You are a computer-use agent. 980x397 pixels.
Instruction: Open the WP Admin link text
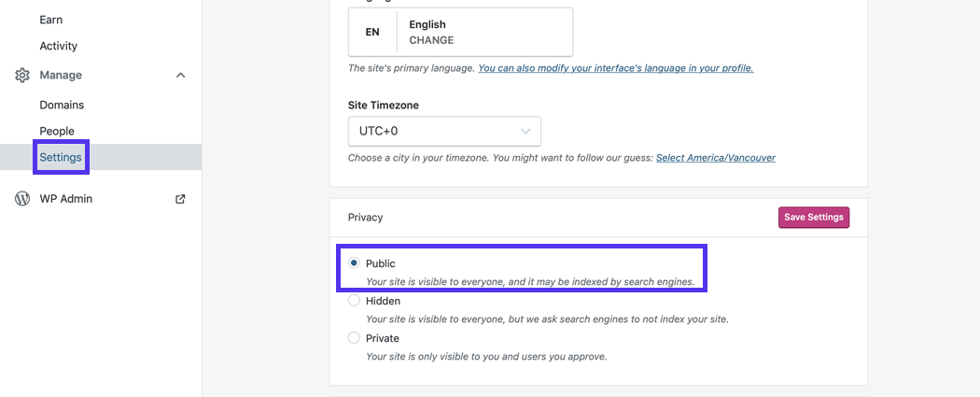(x=65, y=199)
